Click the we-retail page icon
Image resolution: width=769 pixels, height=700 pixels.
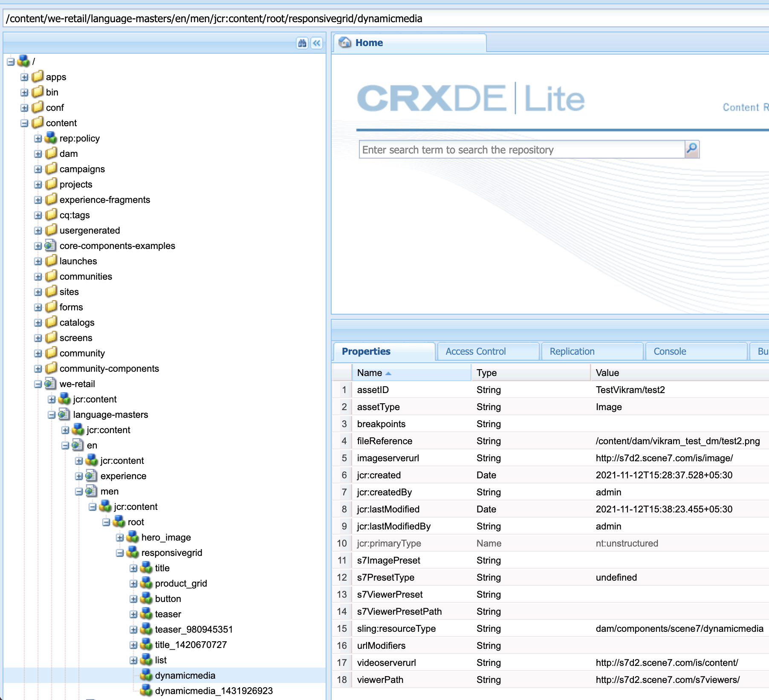(x=50, y=384)
